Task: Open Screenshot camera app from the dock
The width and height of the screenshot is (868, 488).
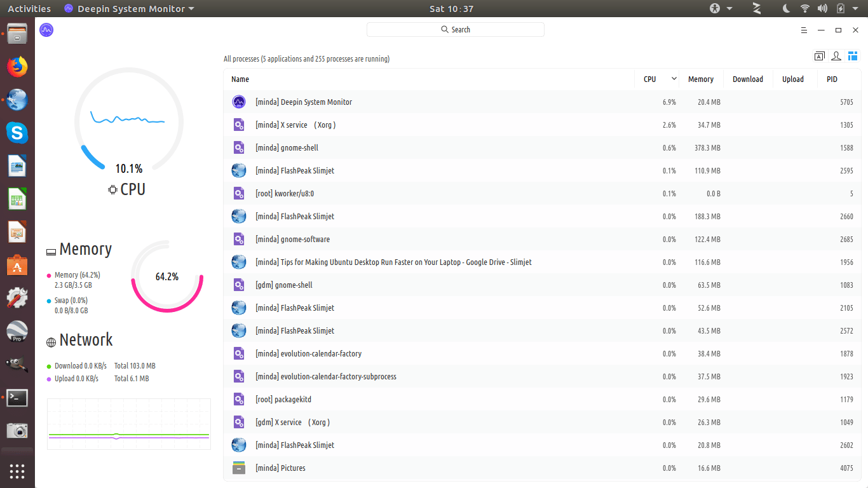Action: [x=17, y=431]
